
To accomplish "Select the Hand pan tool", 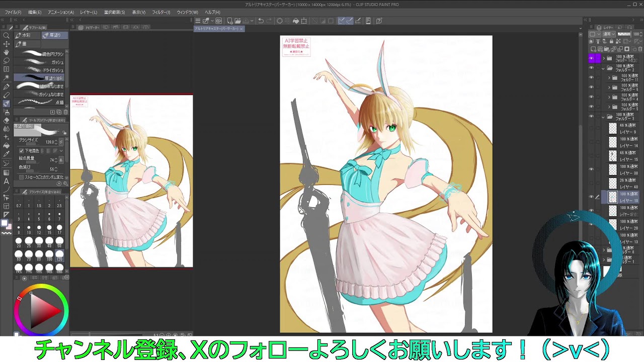I will click(6, 52).
